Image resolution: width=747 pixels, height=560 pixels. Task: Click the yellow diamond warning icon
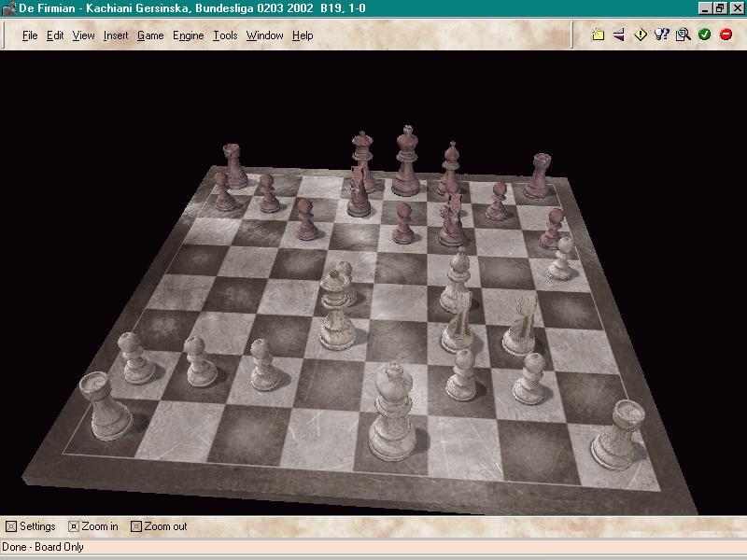(x=641, y=35)
